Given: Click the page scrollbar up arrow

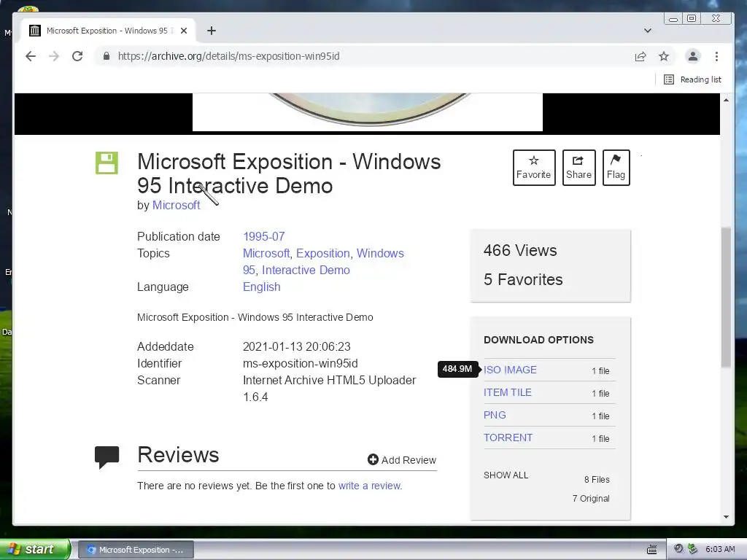Looking at the screenshot, I should (x=726, y=100).
